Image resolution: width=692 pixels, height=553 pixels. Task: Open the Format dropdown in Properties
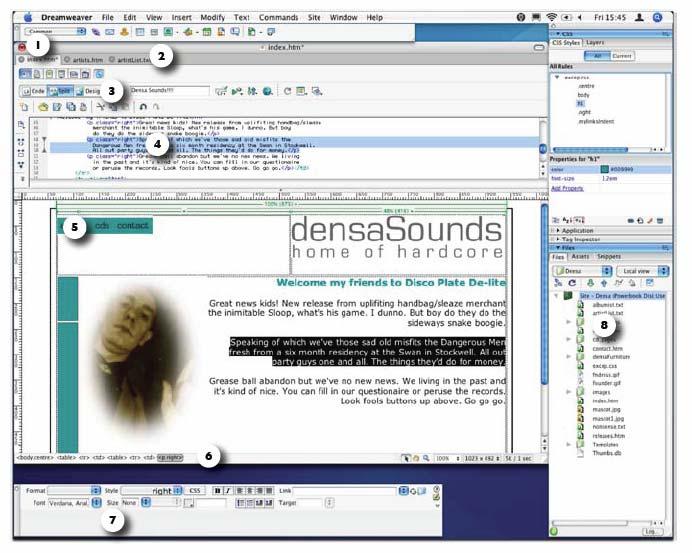(x=74, y=490)
